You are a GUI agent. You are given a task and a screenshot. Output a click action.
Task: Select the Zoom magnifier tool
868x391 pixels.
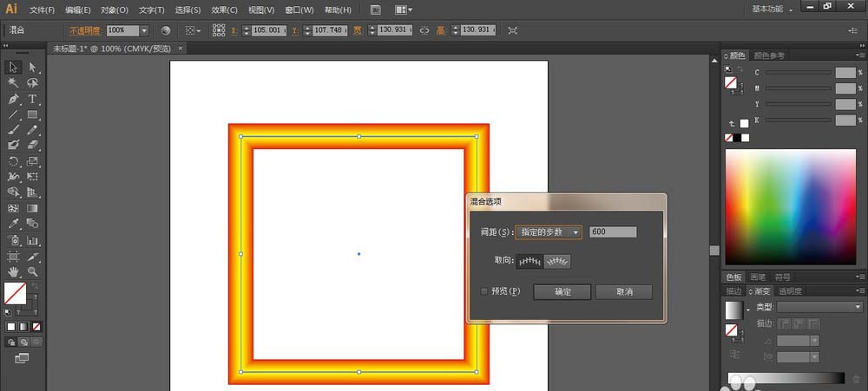(33, 271)
